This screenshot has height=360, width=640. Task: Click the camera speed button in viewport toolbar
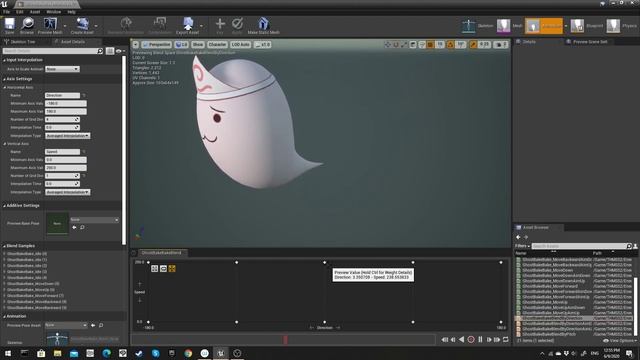point(501,44)
